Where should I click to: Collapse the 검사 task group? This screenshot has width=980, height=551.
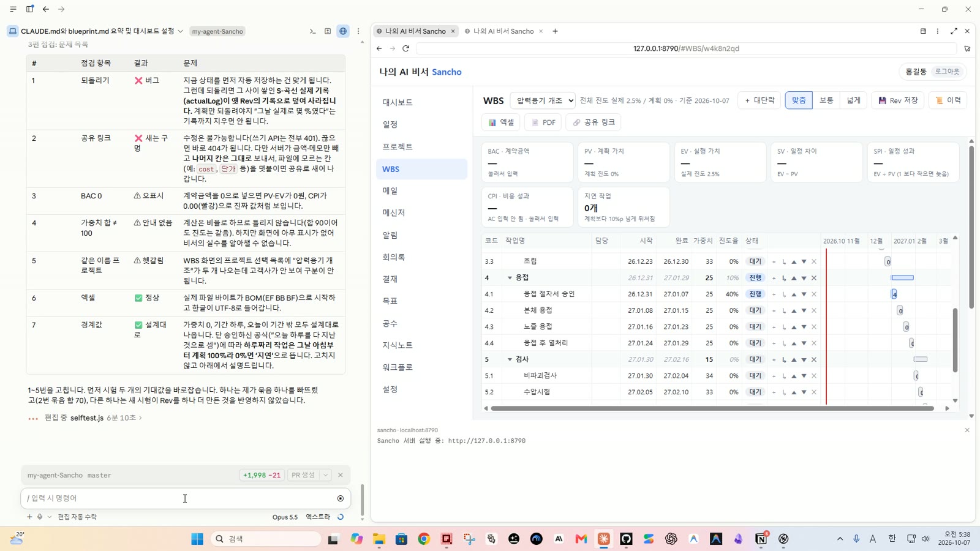[510, 359]
